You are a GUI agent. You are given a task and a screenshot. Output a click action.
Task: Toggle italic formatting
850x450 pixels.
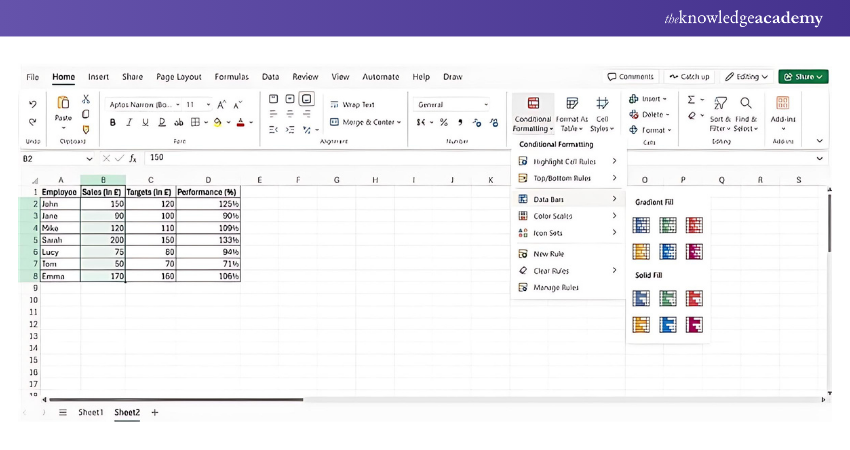click(x=129, y=123)
